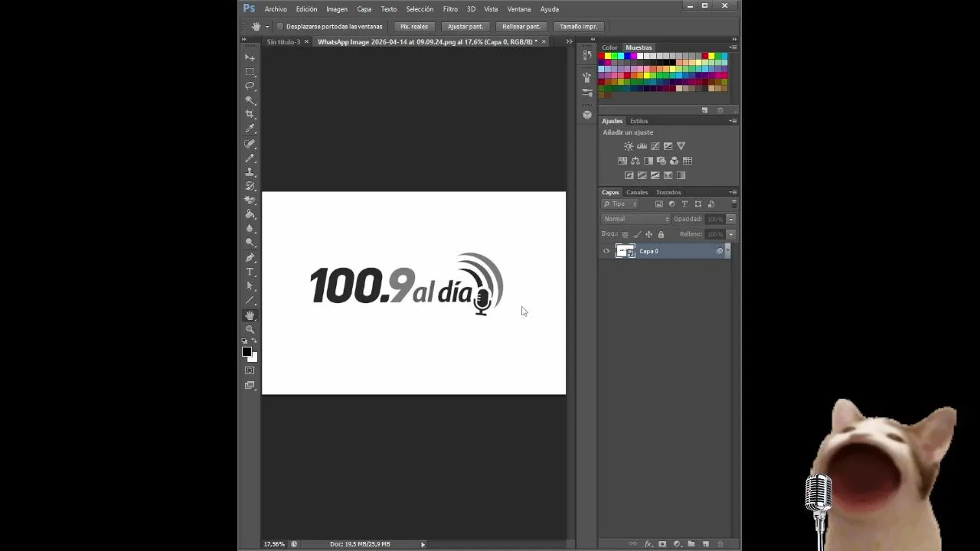
Task: Add a Photo Filter adjustment
Action: click(661, 161)
